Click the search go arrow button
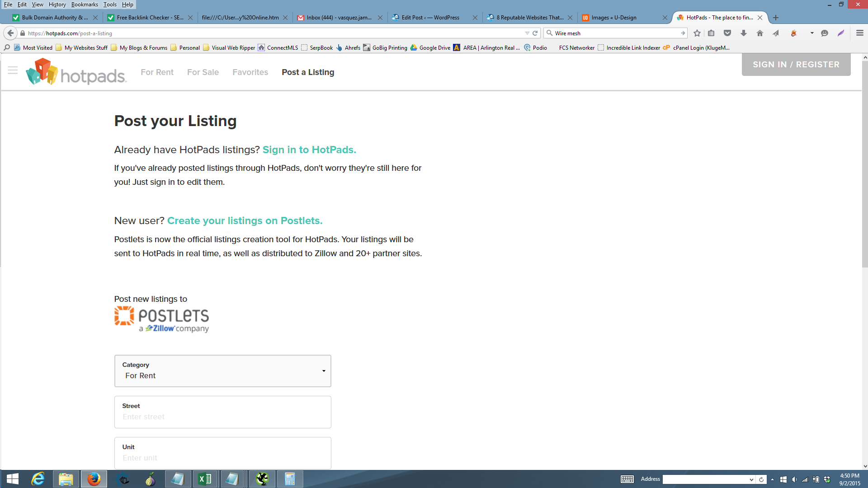Image resolution: width=868 pixels, height=488 pixels. tap(683, 33)
